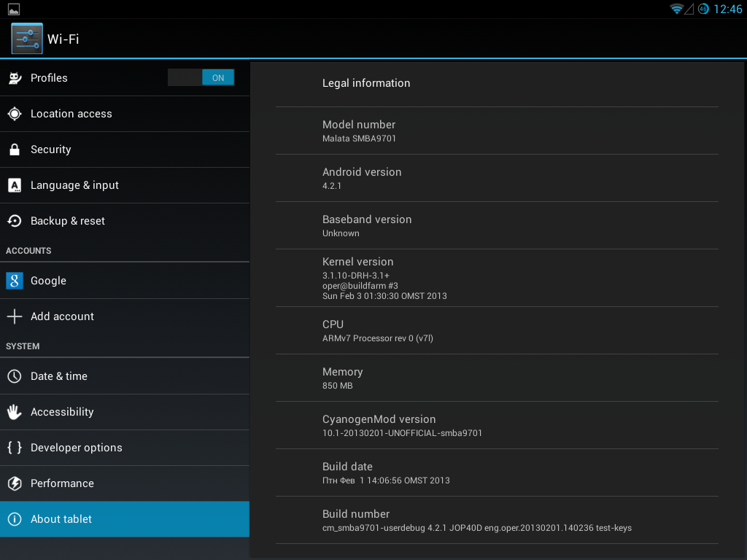Toggle the Profiles ON switch
Viewport: 747px width, 560px height.
201,77
